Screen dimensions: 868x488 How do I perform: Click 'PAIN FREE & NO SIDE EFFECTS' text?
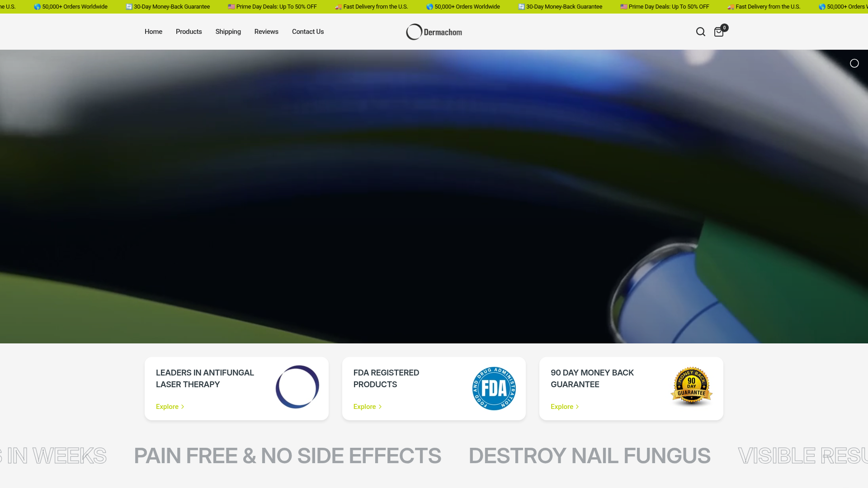[x=288, y=455]
